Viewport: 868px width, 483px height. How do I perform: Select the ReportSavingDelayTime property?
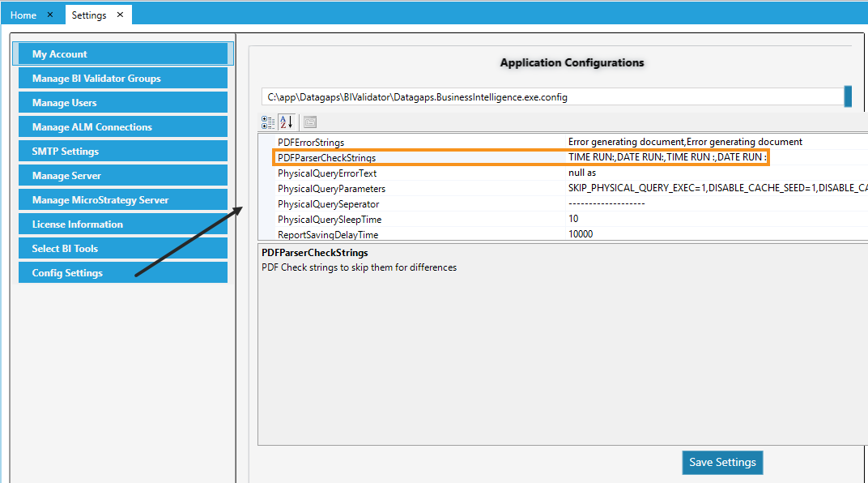pyautogui.click(x=328, y=235)
